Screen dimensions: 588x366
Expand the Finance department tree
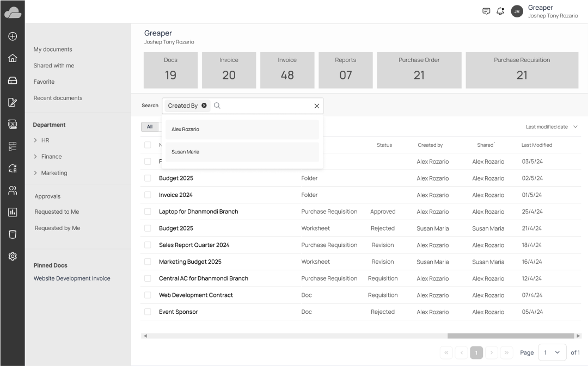tap(36, 157)
